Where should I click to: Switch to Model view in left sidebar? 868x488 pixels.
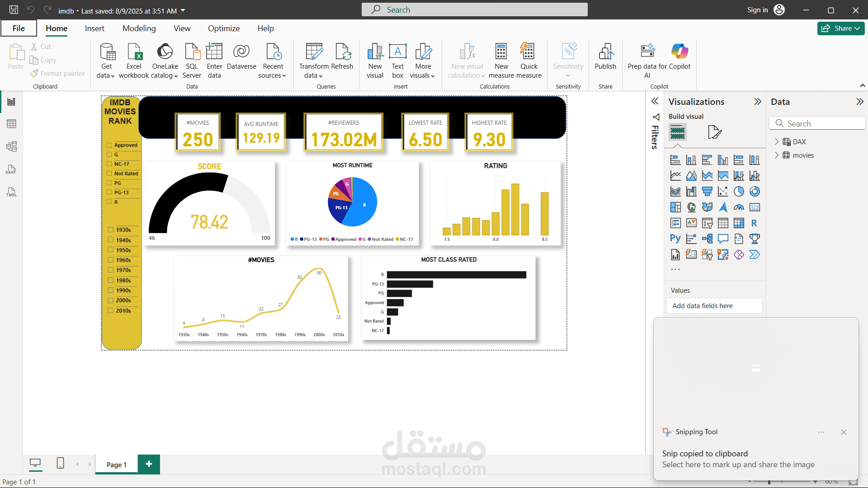tap(11, 146)
